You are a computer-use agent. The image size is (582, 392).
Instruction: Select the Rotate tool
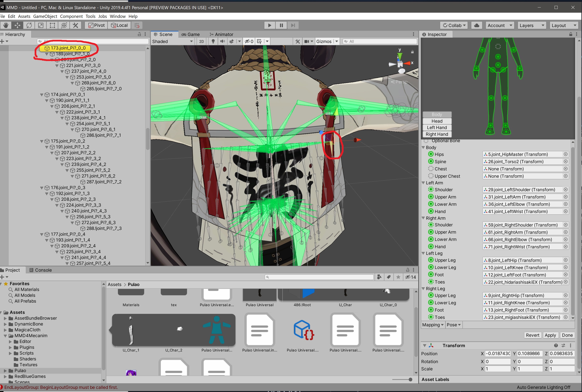pos(29,25)
